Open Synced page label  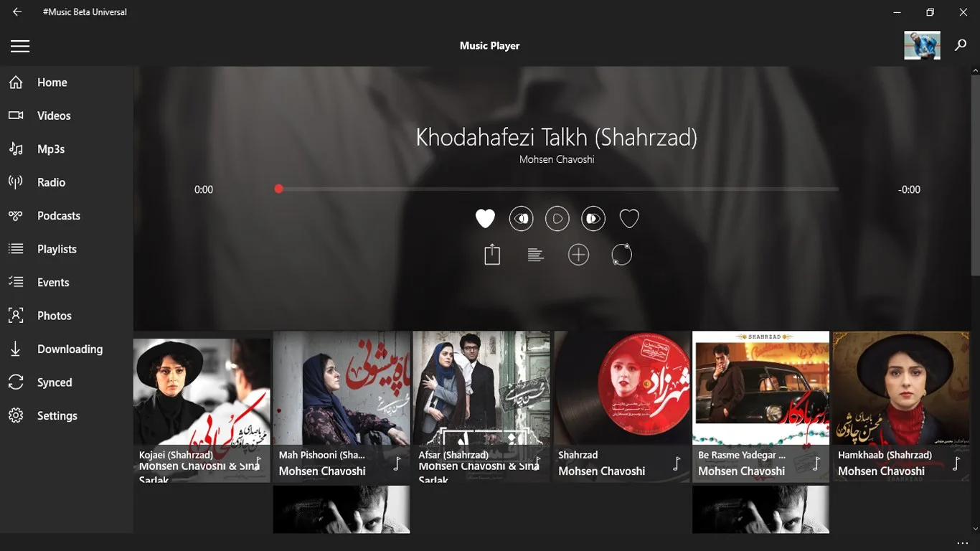55,382
